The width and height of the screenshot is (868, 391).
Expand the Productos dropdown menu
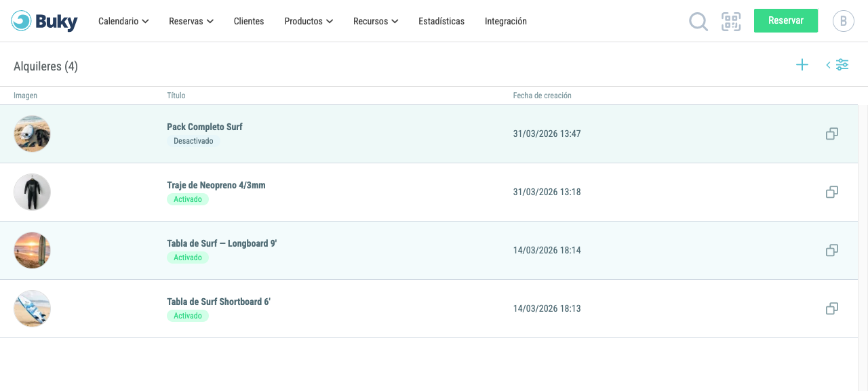pyautogui.click(x=309, y=21)
